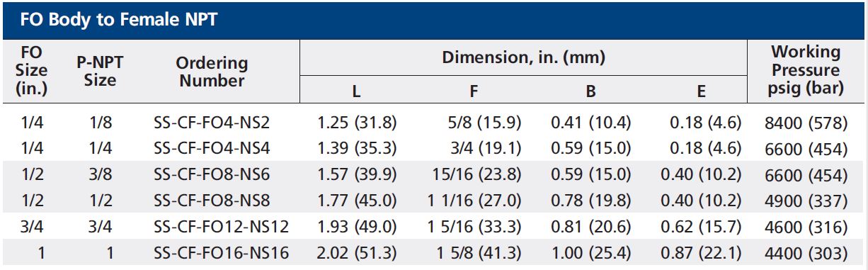Viewport: 868px width, 270px height.
Task: Click the 8400 (578) pressure value
Action: (x=806, y=123)
